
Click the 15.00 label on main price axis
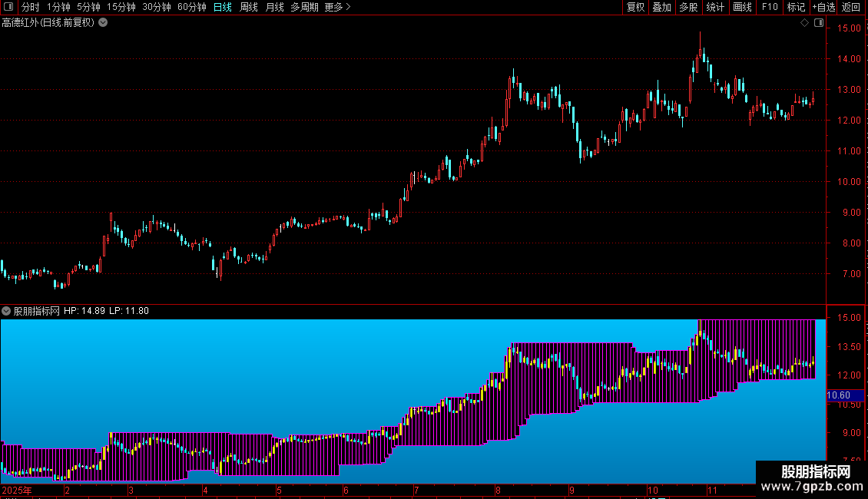849,28
